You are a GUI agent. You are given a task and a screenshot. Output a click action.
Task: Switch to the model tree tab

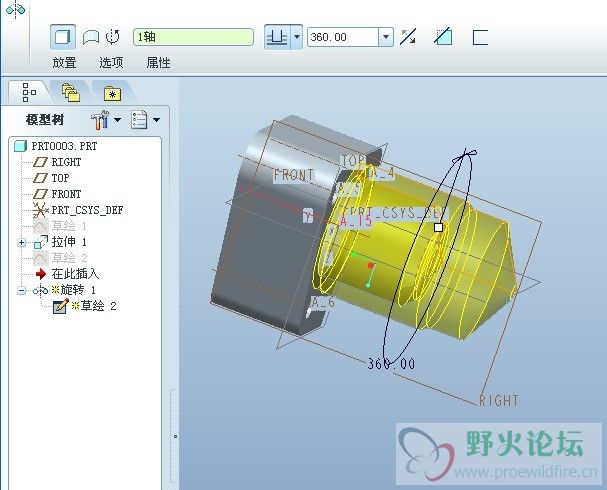[x=29, y=93]
